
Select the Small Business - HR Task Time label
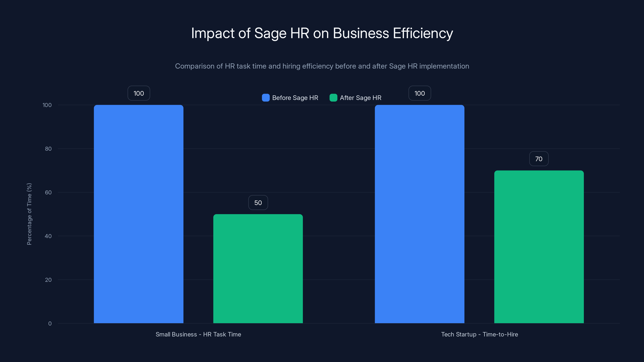point(198,334)
